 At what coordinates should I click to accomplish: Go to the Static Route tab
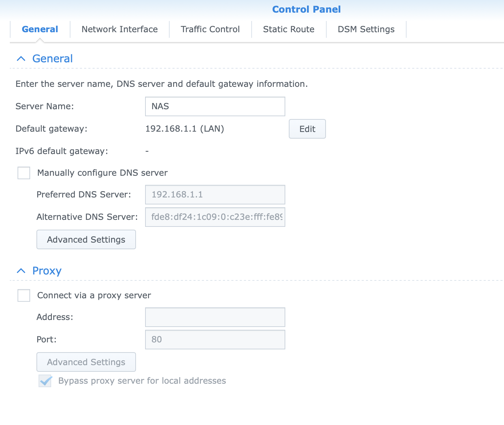[x=288, y=29]
